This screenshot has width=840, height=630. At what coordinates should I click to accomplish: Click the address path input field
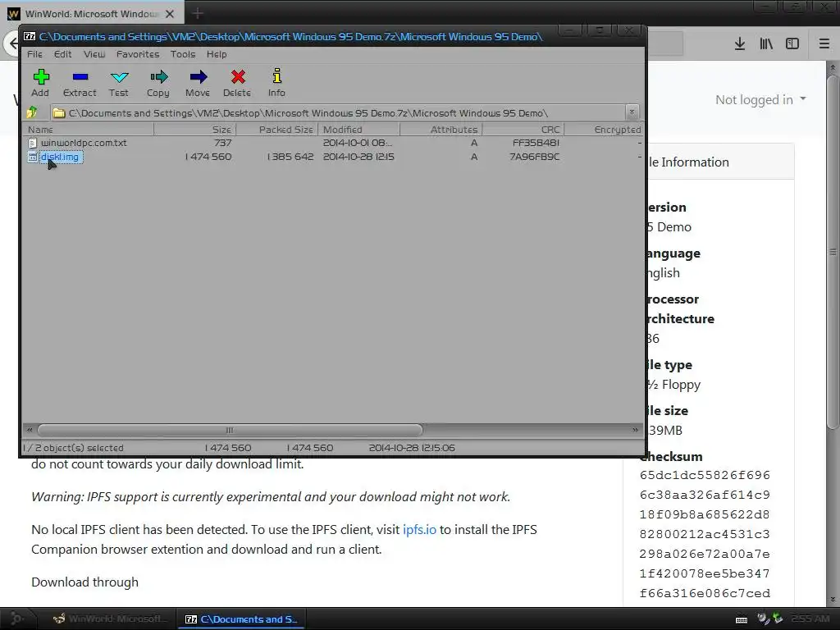pos(339,112)
